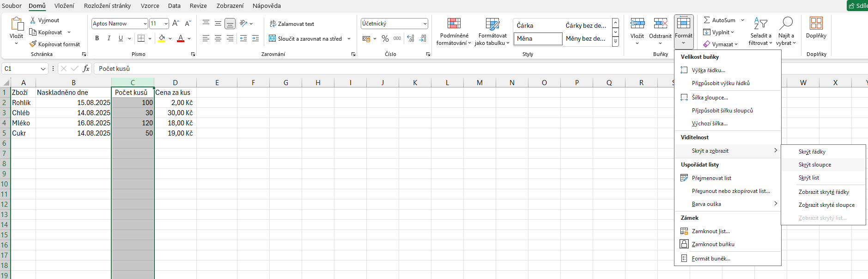
Task: Toggle underline formatting
Action: click(121, 38)
